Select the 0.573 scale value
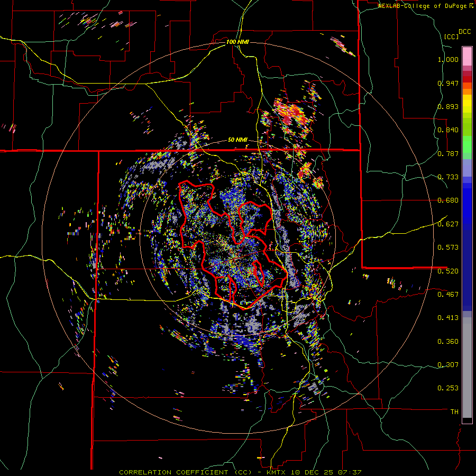Image resolution: width=476 pixels, height=476 pixels. pos(448,248)
